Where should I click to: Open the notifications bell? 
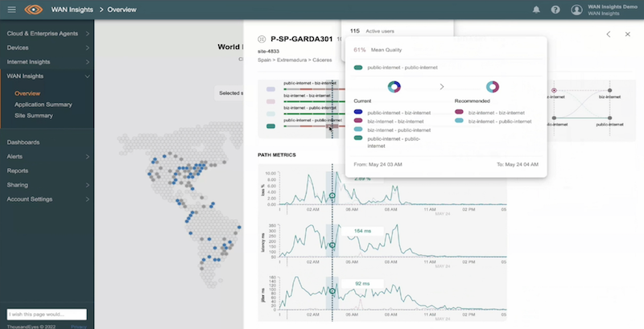(536, 10)
